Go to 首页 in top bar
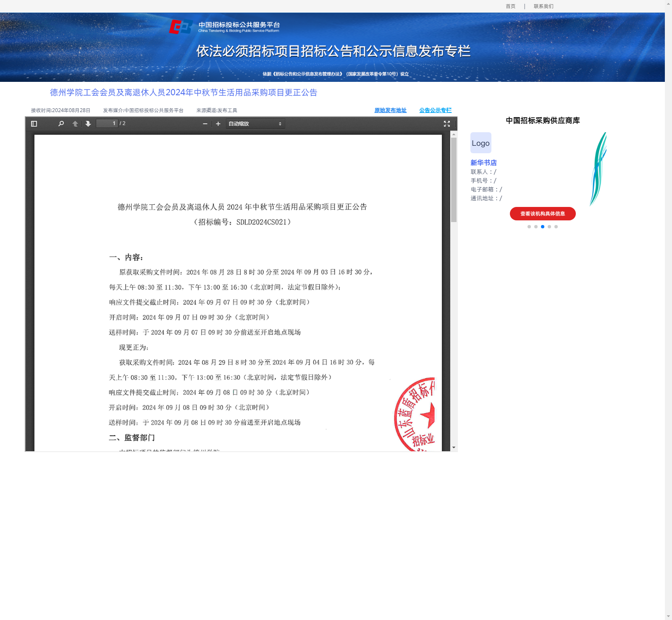 pos(511,6)
